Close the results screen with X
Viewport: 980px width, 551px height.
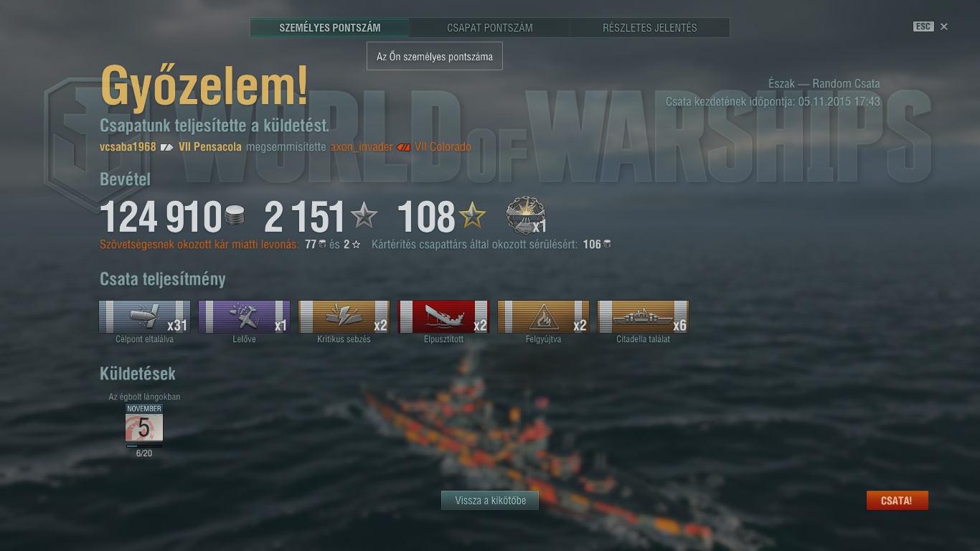coord(944,27)
